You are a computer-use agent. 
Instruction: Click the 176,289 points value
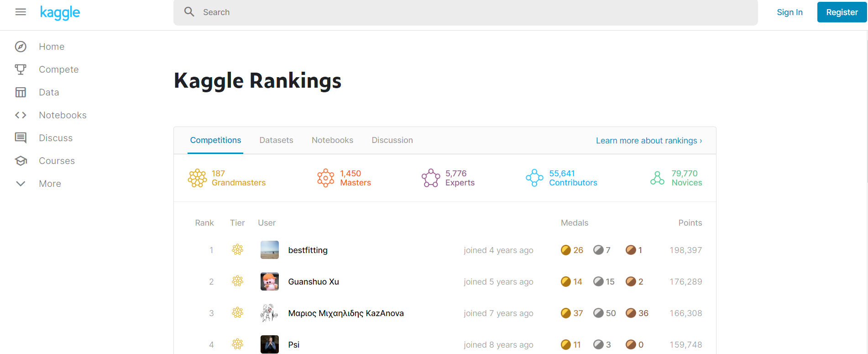[x=685, y=282]
